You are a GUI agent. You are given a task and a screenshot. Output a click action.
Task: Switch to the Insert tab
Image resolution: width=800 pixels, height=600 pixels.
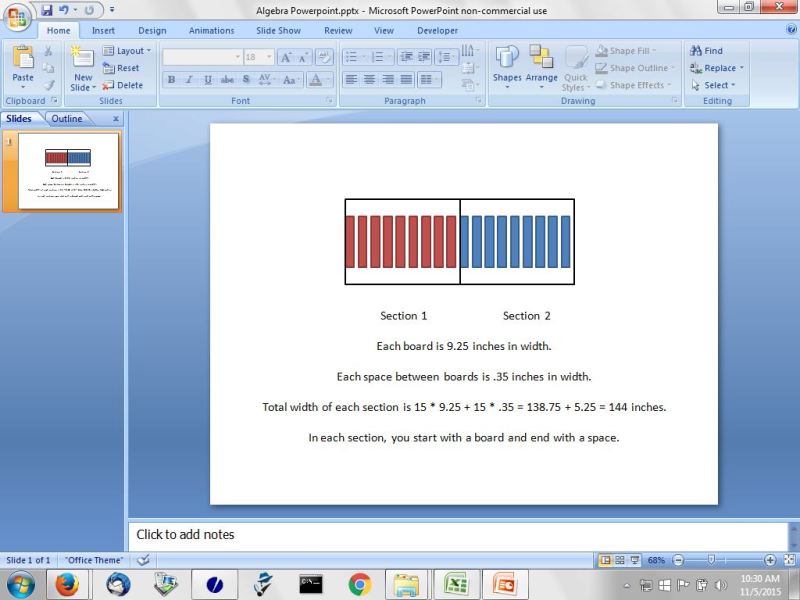pos(103,31)
